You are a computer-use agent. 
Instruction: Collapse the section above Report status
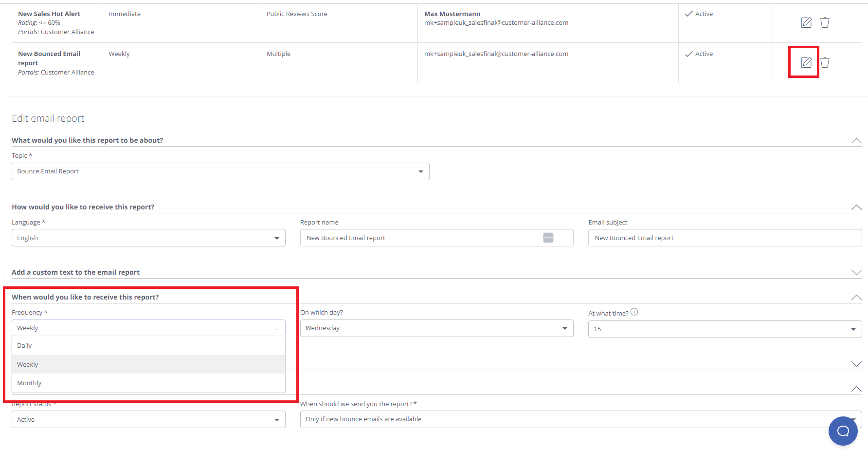click(x=856, y=389)
